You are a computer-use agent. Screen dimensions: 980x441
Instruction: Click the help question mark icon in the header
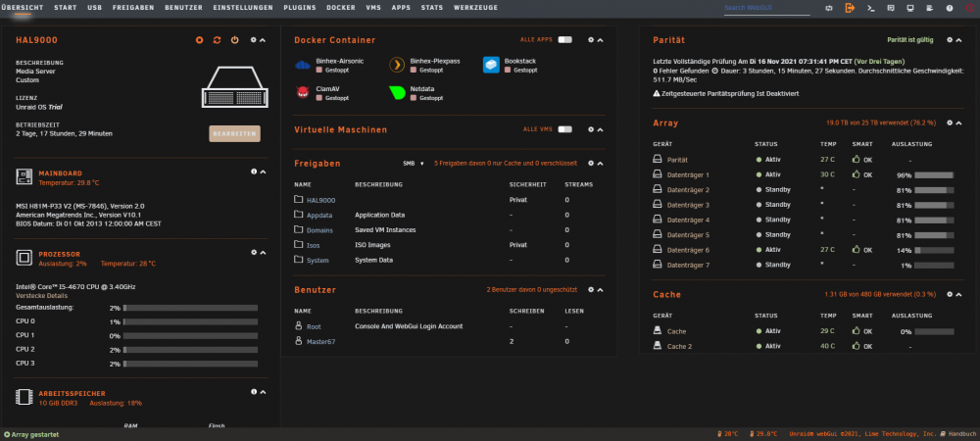pyautogui.click(x=950, y=8)
